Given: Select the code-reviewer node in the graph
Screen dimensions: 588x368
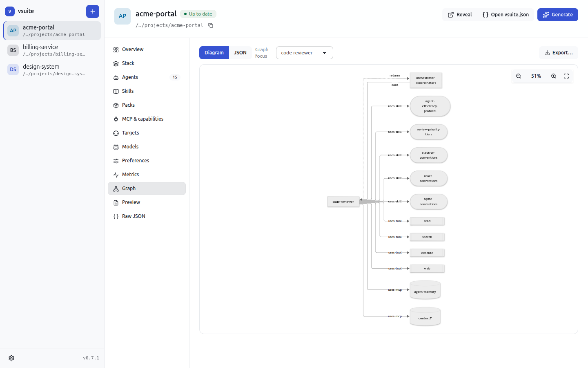Looking at the screenshot, I should 343,202.
